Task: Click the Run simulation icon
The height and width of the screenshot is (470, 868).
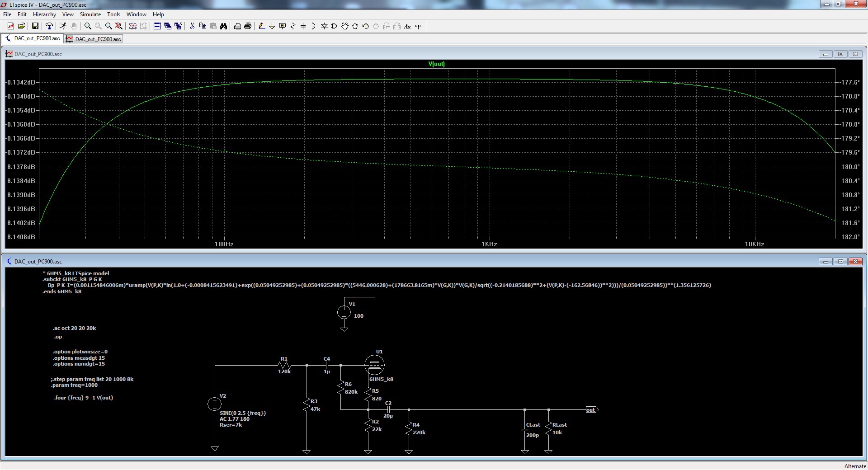Action: point(63,26)
